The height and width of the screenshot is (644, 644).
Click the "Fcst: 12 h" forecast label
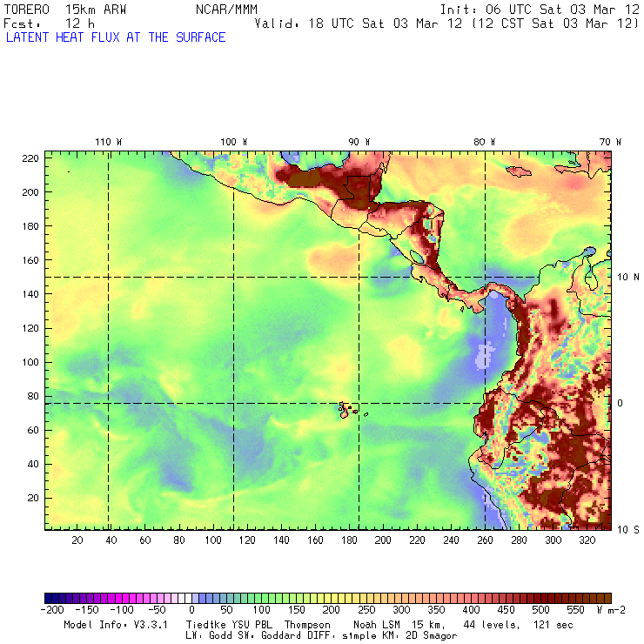pyautogui.click(x=49, y=23)
